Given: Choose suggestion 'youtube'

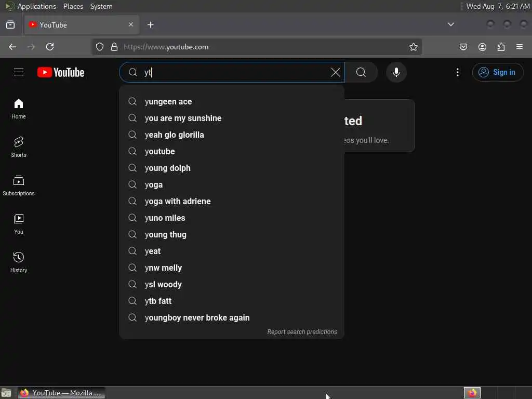Looking at the screenshot, I should tap(232, 151).
